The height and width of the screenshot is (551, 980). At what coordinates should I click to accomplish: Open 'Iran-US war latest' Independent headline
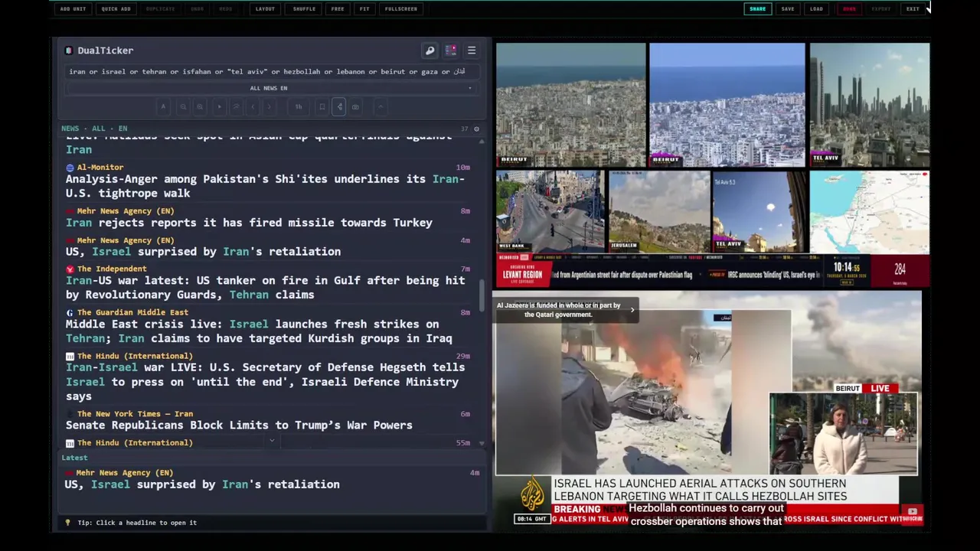click(265, 288)
